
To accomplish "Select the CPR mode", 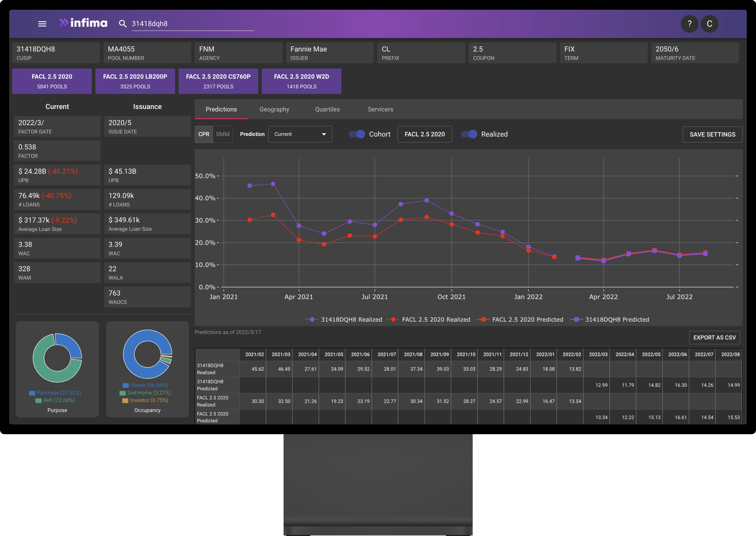I will tap(203, 134).
